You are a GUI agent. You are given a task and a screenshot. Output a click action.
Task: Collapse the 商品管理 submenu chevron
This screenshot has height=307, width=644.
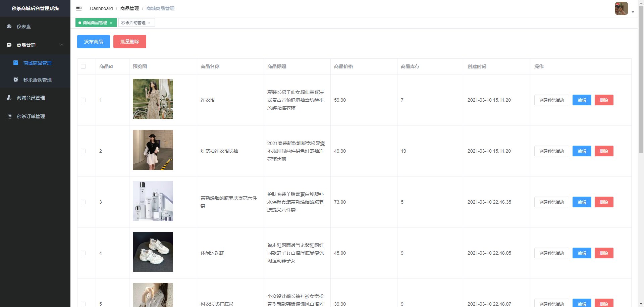click(62, 45)
